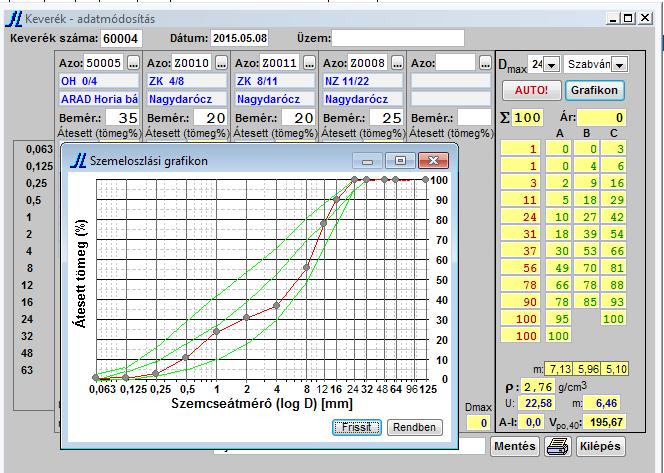Click the Dmax value 0 below the graph
Screen dimensions: 664x473
point(478,423)
